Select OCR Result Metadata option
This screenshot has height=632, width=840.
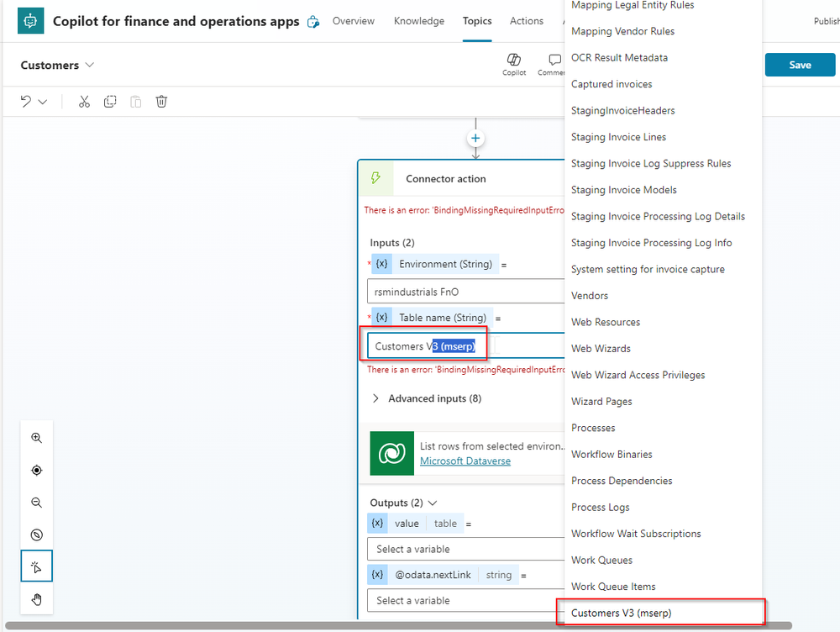tap(664, 57)
